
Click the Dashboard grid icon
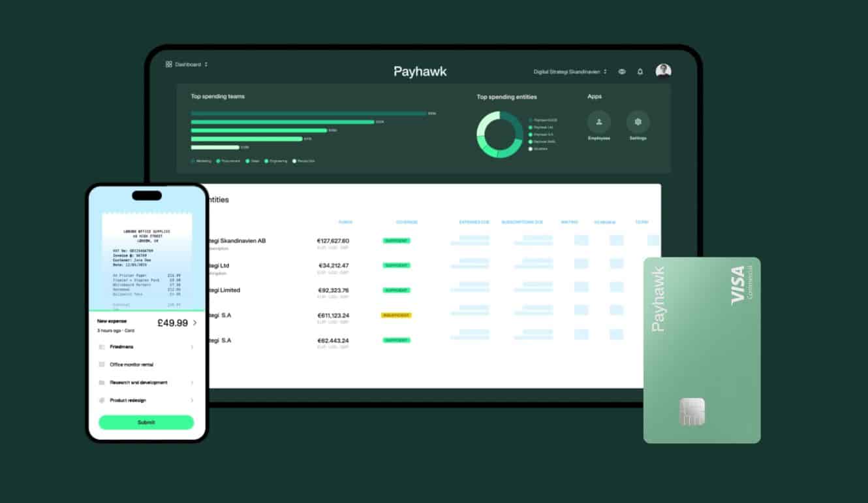tap(168, 64)
